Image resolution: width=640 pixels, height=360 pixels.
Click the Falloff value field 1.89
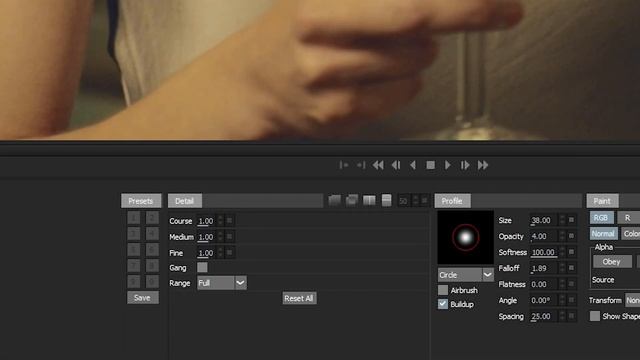(x=544, y=268)
